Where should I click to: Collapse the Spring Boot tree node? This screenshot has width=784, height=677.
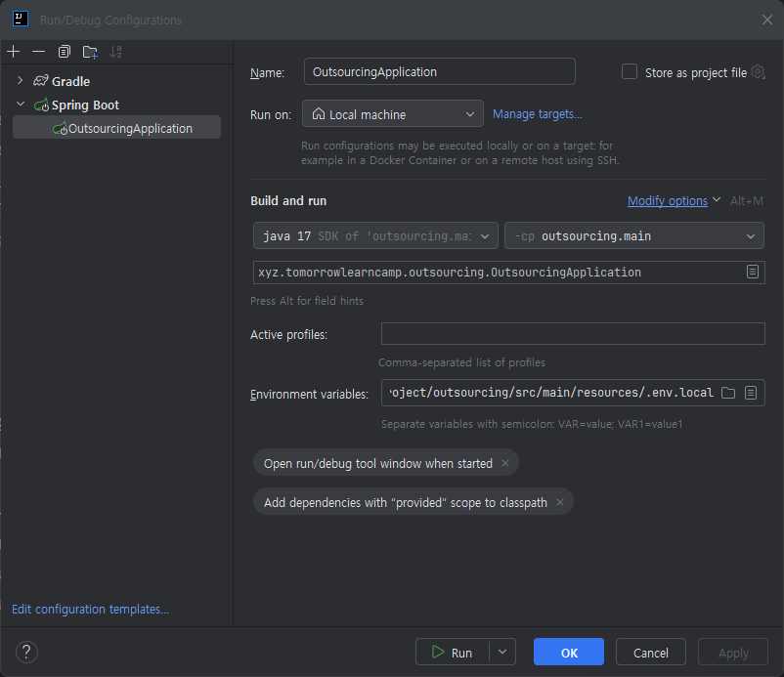pos(20,104)
